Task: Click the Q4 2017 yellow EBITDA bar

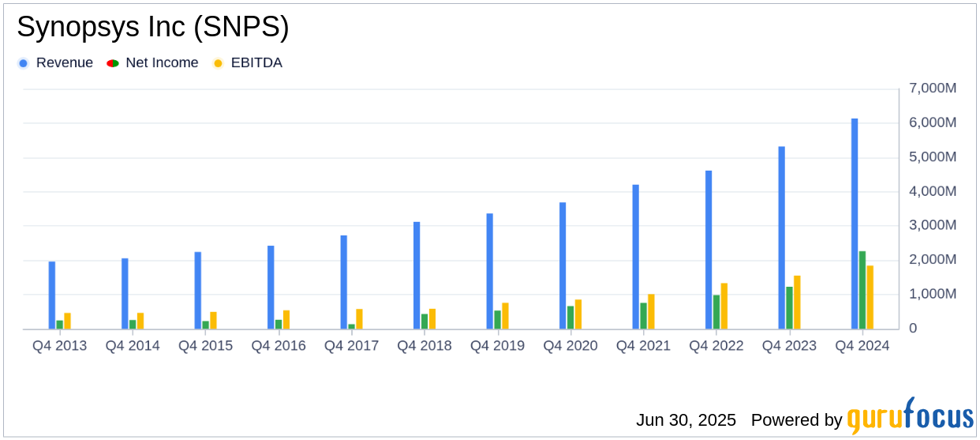Action: [360, 319]
